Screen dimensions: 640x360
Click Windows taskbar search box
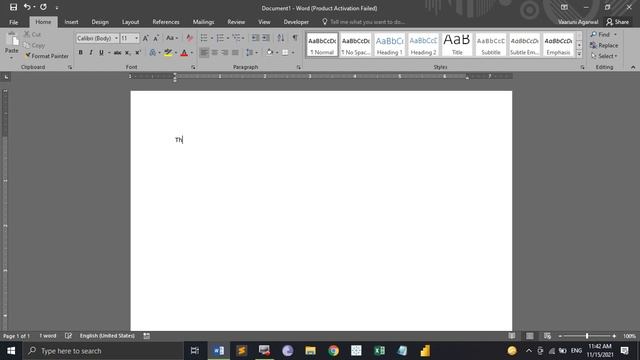[102, 351]
